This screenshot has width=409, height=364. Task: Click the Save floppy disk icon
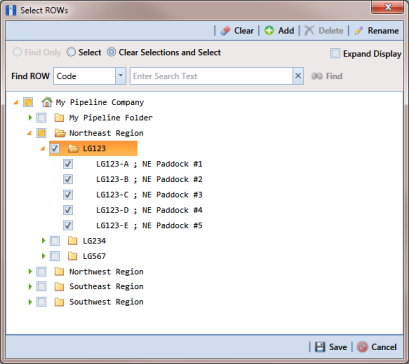pos(320,347)
